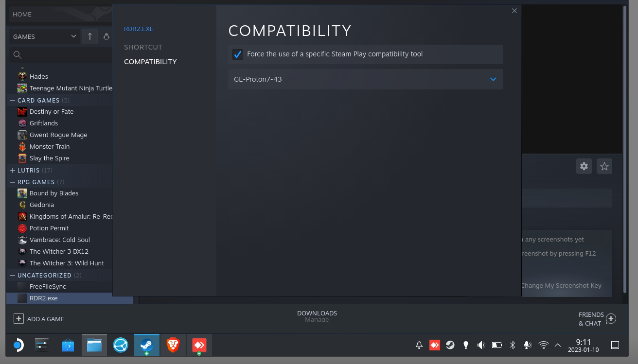Open Dolphin file manager in taskbar
This screenshot has height=364, width=638.
point(94,346)
